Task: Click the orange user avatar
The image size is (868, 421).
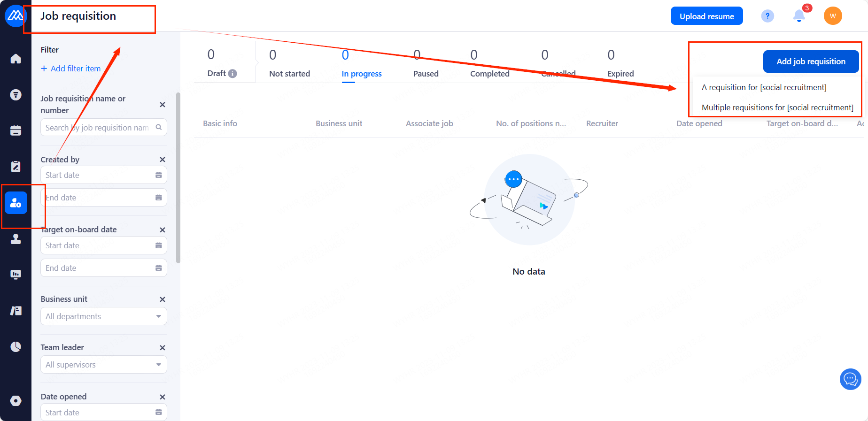Action: coord(833,16)
